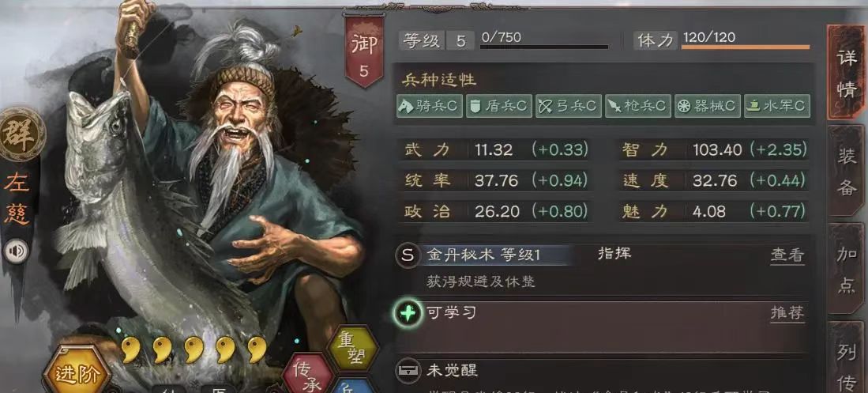Viewport: 868px width, 393px height.
Task: Open the 重塑 reshape hexagon button
Action: (352, 348)
